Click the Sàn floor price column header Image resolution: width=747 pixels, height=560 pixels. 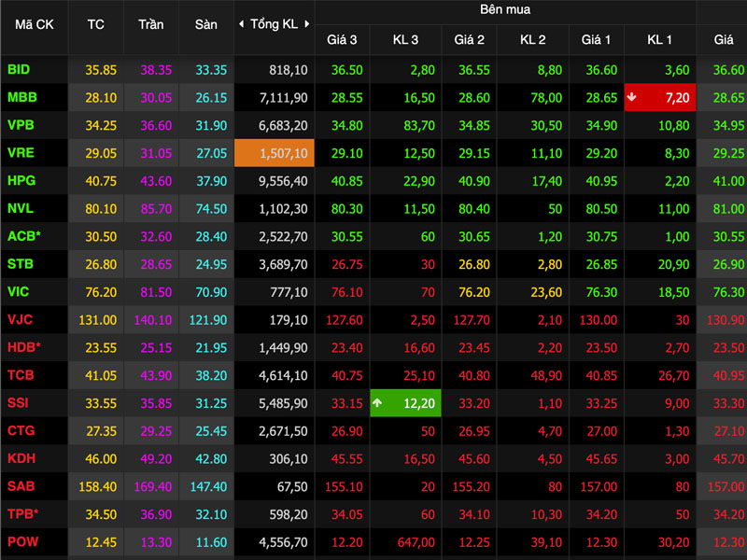coord(205,24)
